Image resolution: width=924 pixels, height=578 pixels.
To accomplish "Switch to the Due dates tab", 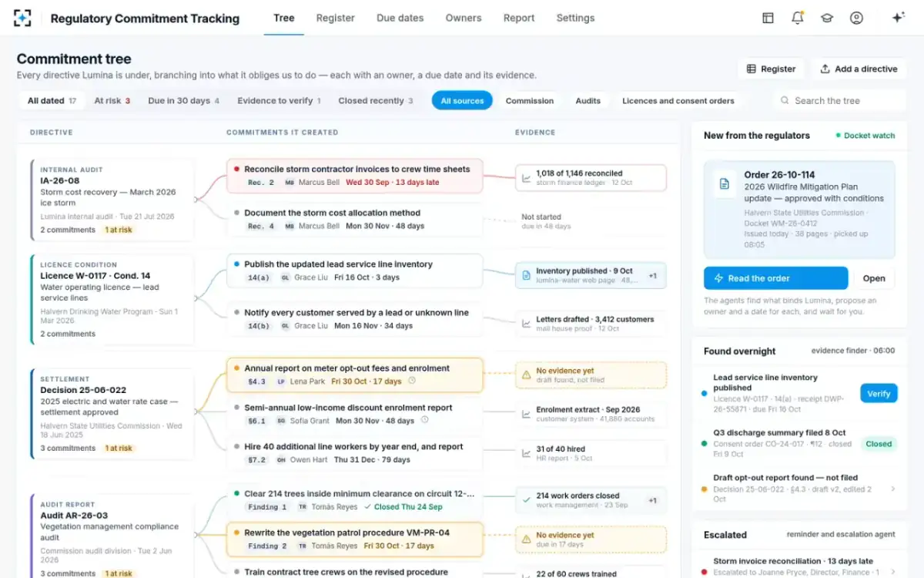I will pos(400,18).
